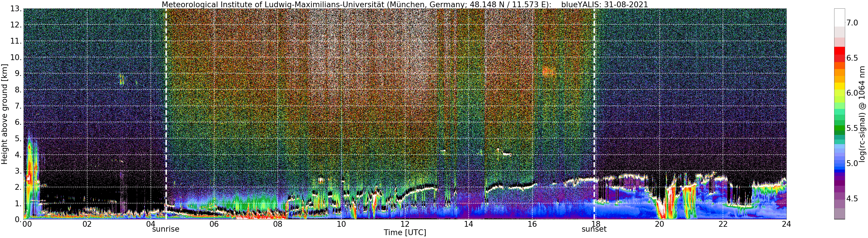The width and height of the screenshot is (868, 238).
Task: Click the '7.0' colorbar tick label
Action: 852,23
